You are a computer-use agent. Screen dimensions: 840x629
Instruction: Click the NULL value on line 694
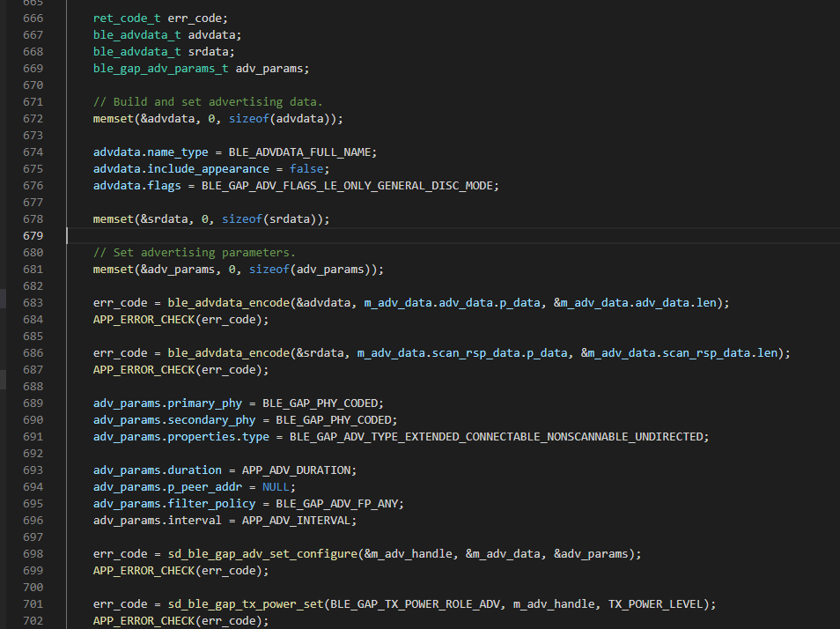click(276, 487)
